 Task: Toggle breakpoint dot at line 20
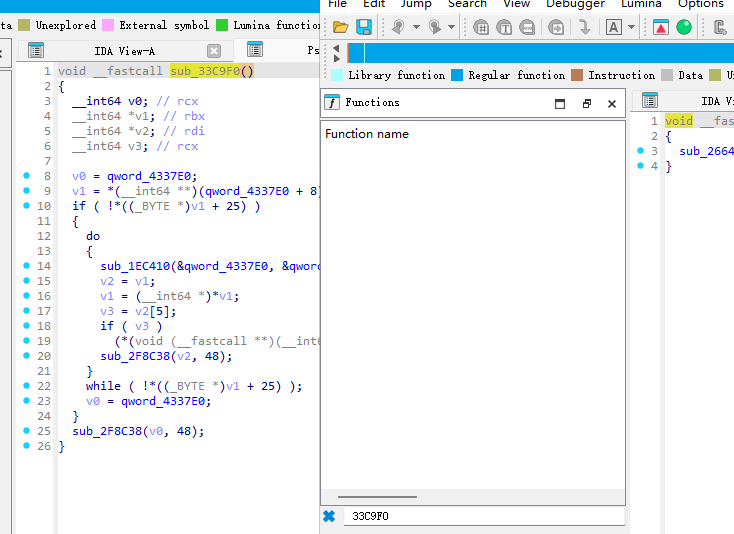[27, 355]
